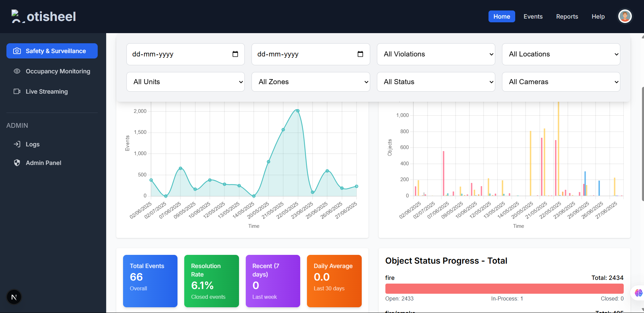Open the user profile avatar

point(624,16)
